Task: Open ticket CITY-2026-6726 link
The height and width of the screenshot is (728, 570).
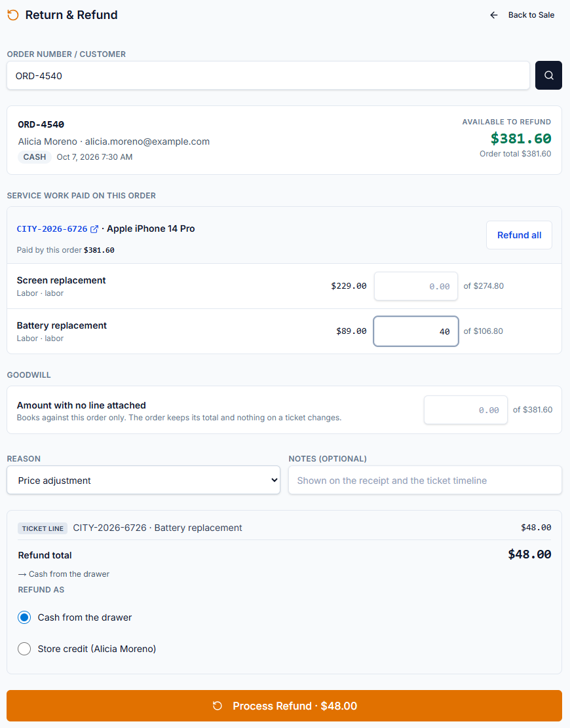Action: click(x=52, y=229)
